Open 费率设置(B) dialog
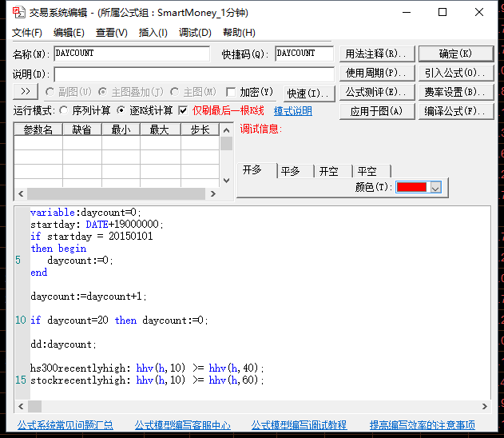504x438 pixels. 456,92
